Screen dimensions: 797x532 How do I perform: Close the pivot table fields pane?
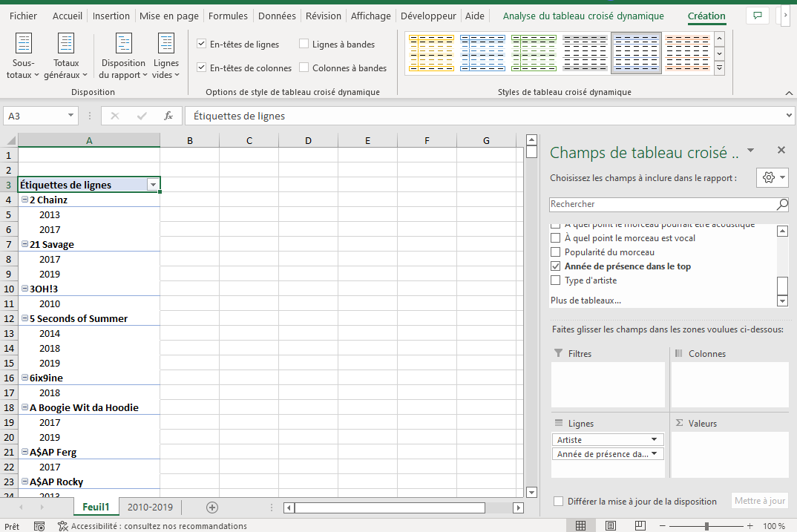[x=781, y=150]
